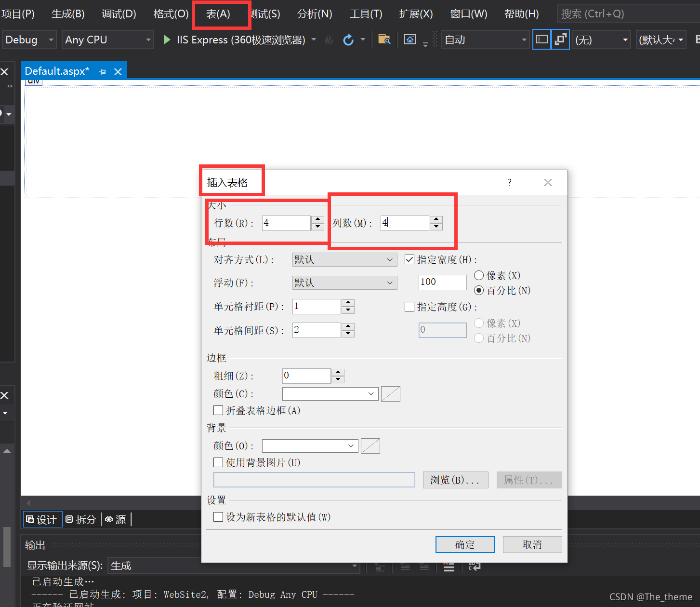Switch to 源 view tab

click(116, 519)
